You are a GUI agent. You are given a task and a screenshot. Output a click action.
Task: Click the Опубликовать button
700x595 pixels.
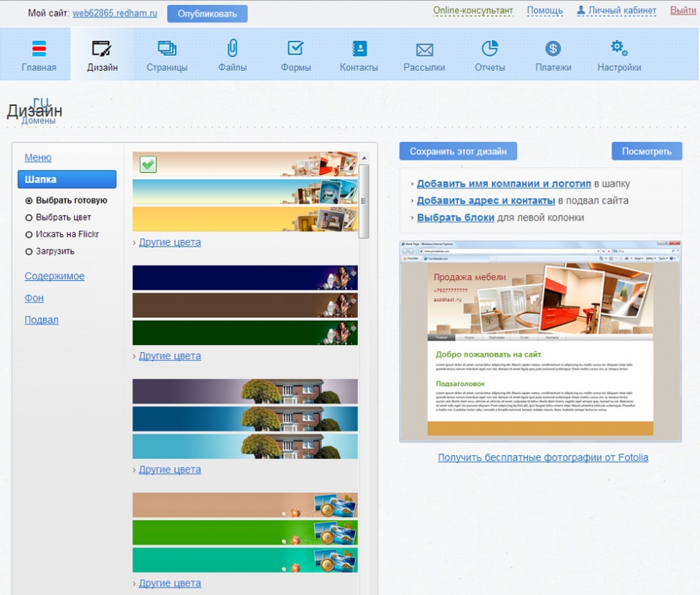207,14
